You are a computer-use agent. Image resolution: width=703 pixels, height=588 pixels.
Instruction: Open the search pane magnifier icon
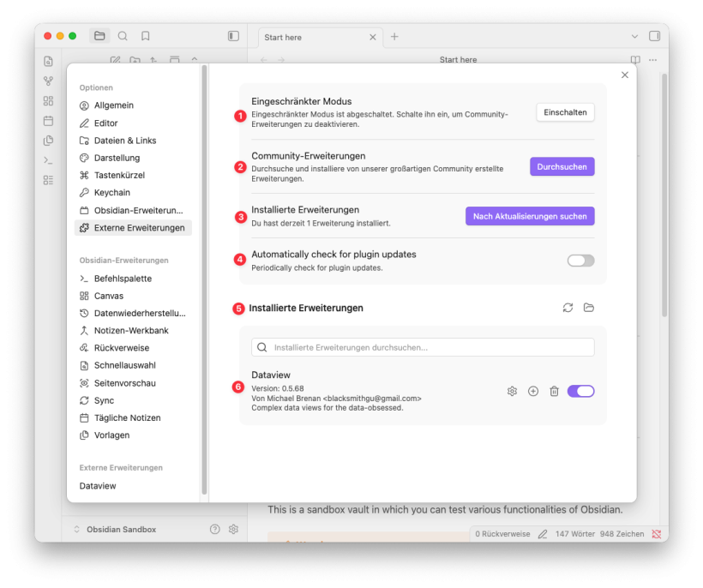[123, 36]
